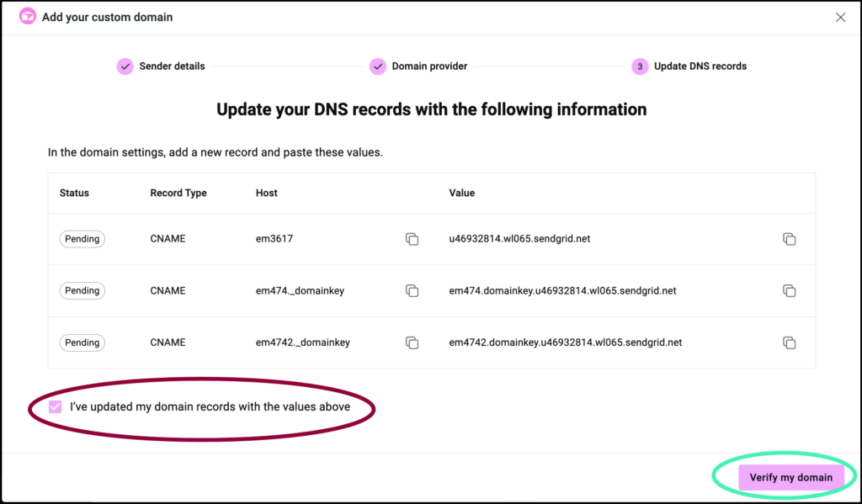Select the Update DNS records step label
This screenshot has width=862, height=504.
[700, 66]
